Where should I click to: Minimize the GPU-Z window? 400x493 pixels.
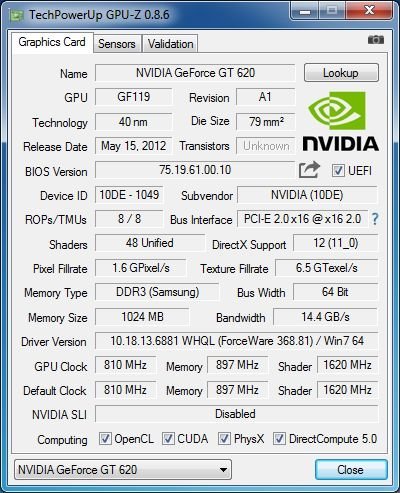(304, 11)
